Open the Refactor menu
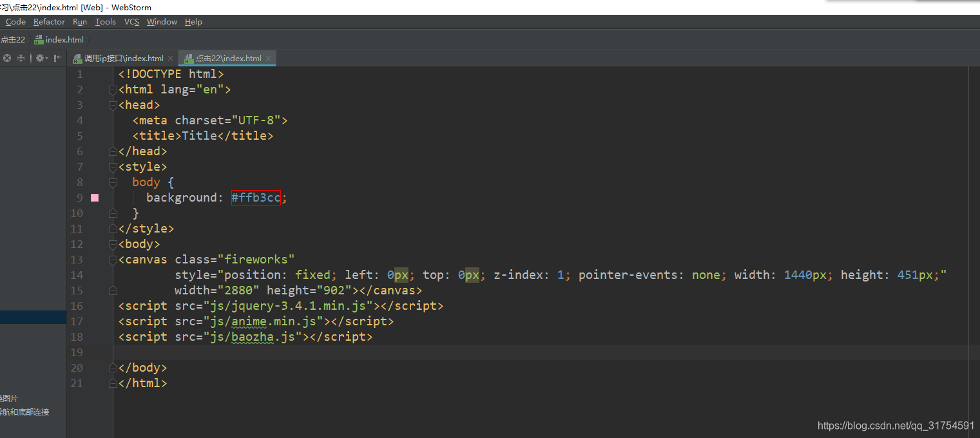This screenshot has width=980, height=438. [49, 22]
